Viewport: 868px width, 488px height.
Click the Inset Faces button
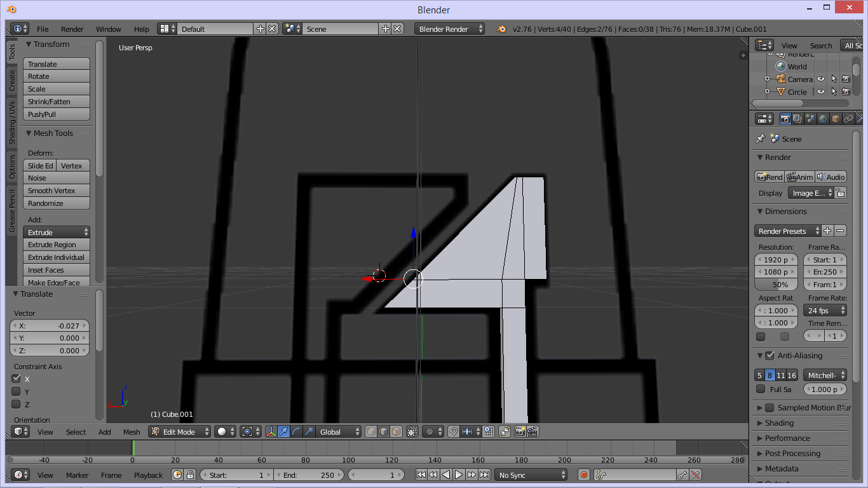click(x=57, y=270)
